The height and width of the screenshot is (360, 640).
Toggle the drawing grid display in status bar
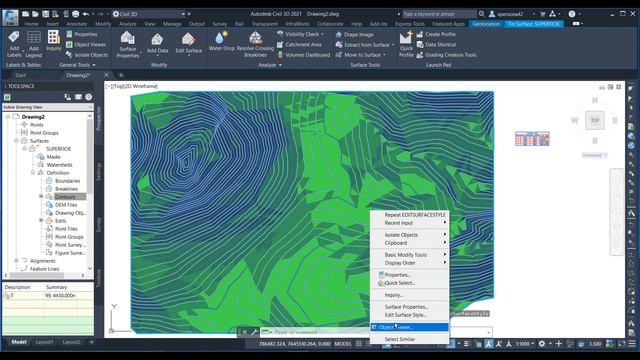click(359, 344)
